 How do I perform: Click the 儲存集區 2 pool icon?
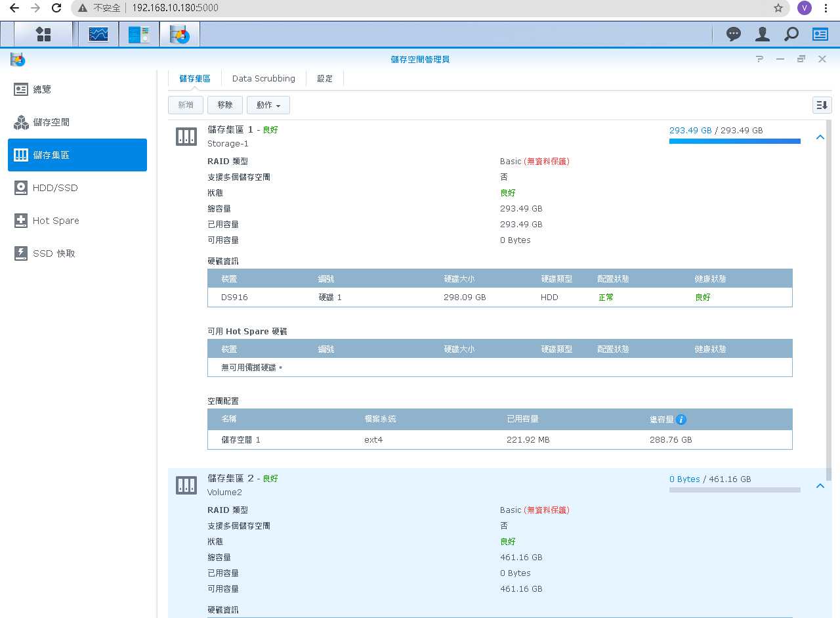coord(186,485)
